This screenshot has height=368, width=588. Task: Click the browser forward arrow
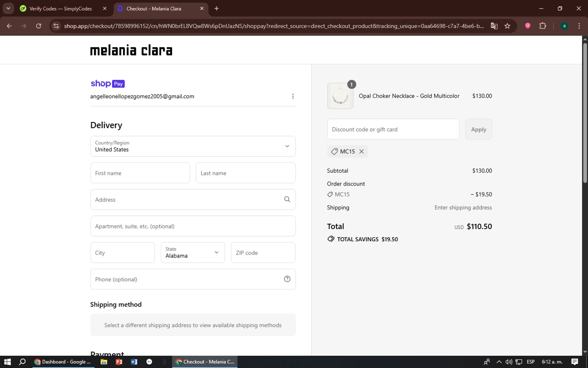coord(24,26)
